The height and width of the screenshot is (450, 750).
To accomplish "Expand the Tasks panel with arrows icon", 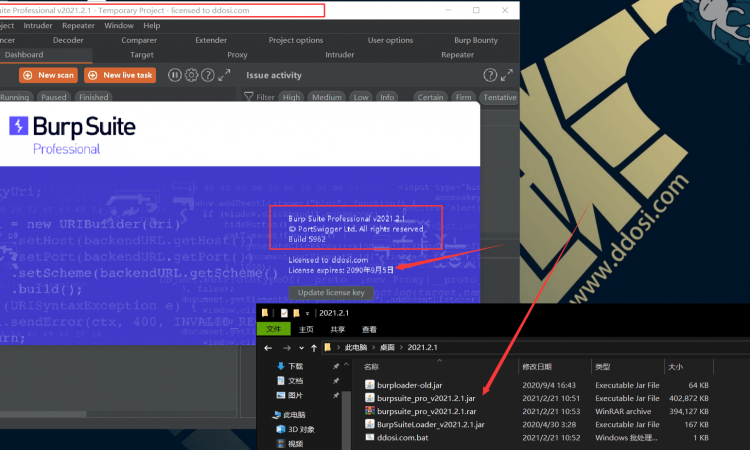I will point(224,75).
